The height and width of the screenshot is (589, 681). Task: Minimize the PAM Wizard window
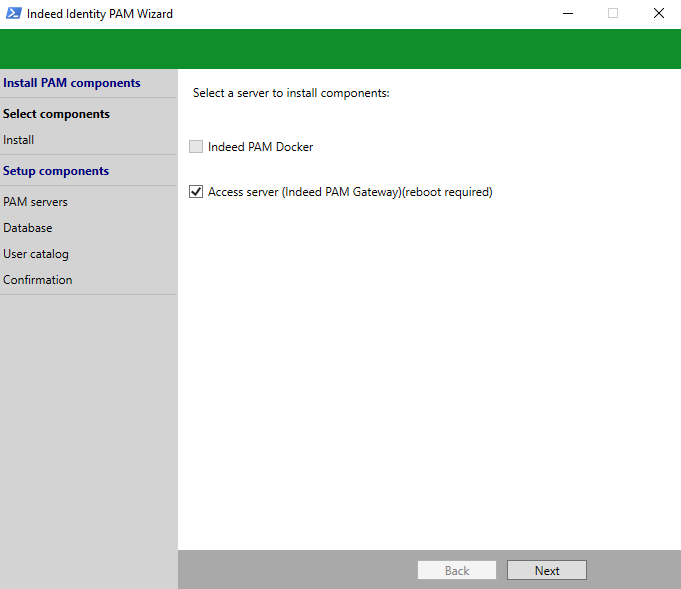coord(567,13)
